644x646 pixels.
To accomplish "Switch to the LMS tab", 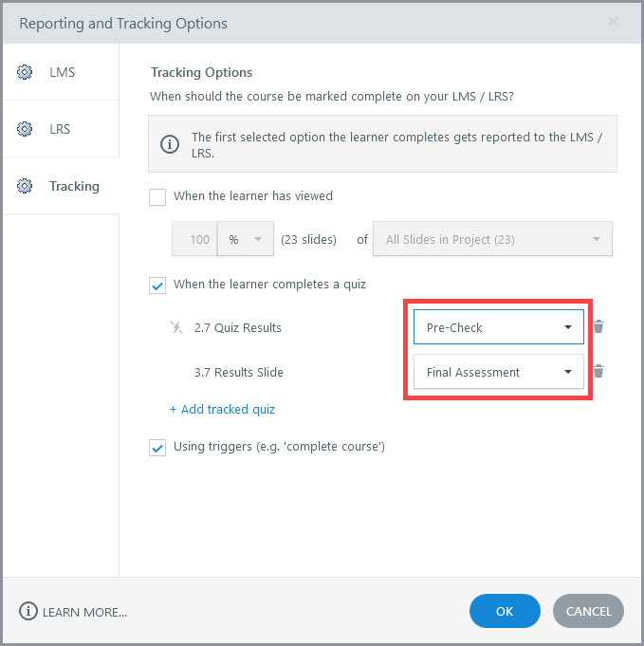I will 61,72.
